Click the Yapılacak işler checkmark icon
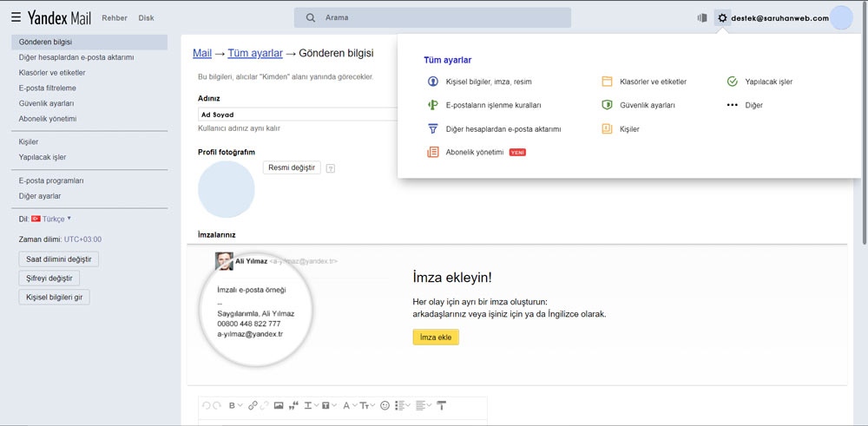The image size is (868, 426). [733, 82]
